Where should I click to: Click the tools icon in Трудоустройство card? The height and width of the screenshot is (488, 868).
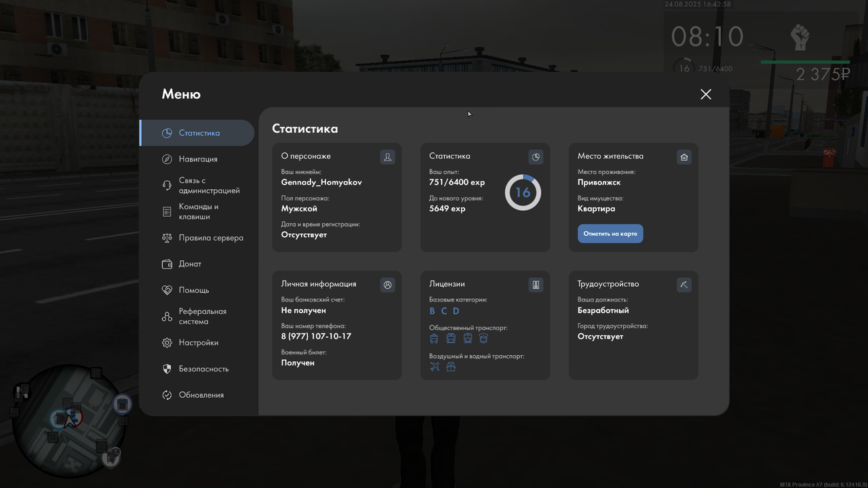[684, 285]
